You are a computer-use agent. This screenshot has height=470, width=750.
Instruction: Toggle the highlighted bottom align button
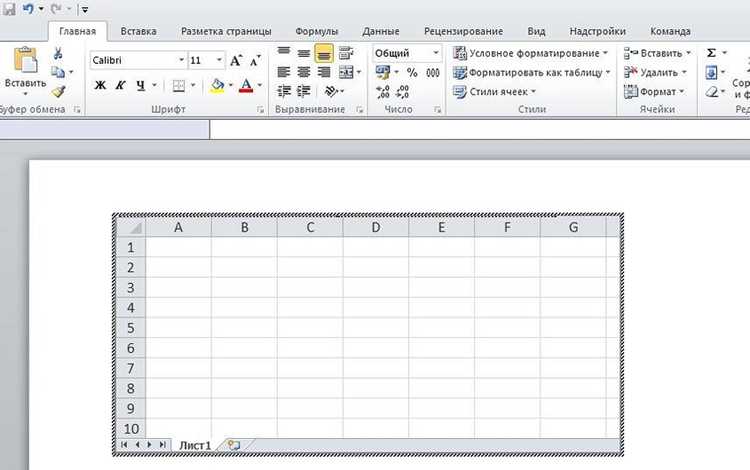[324, 53]
